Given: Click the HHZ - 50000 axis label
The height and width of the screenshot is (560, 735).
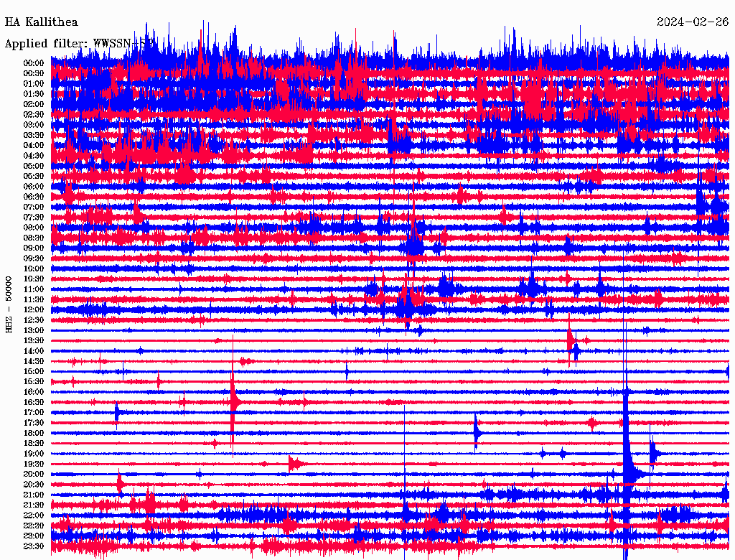Looking at the screenshot, I should (x=9, y=304).
